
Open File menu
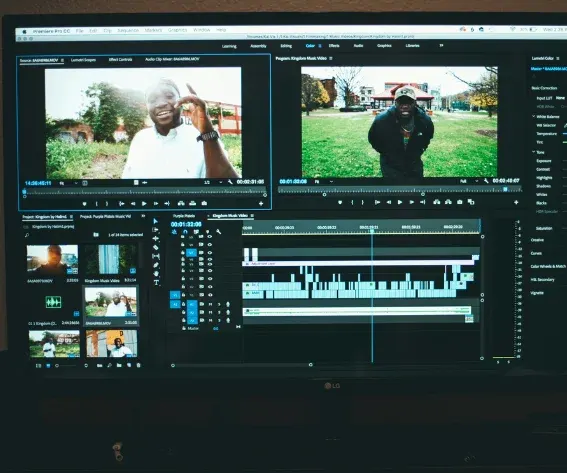(80, 31)
